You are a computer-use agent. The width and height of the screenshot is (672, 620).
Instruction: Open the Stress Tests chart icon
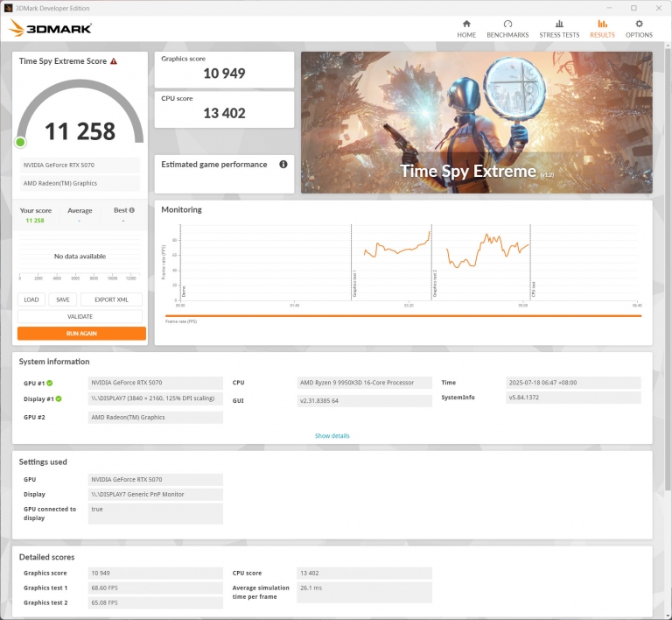click(559, 24)
